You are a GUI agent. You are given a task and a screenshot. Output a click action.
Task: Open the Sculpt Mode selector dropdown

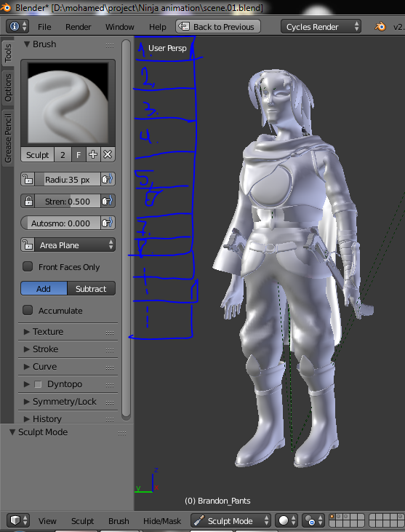(x=230, y=520)
